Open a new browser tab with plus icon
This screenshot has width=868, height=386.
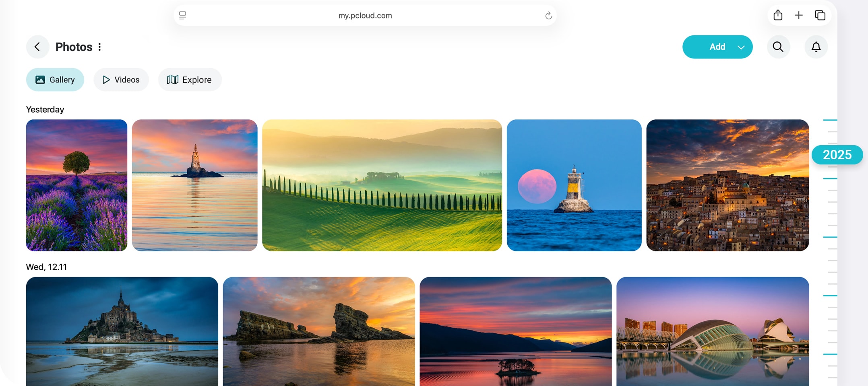[798, 15]
